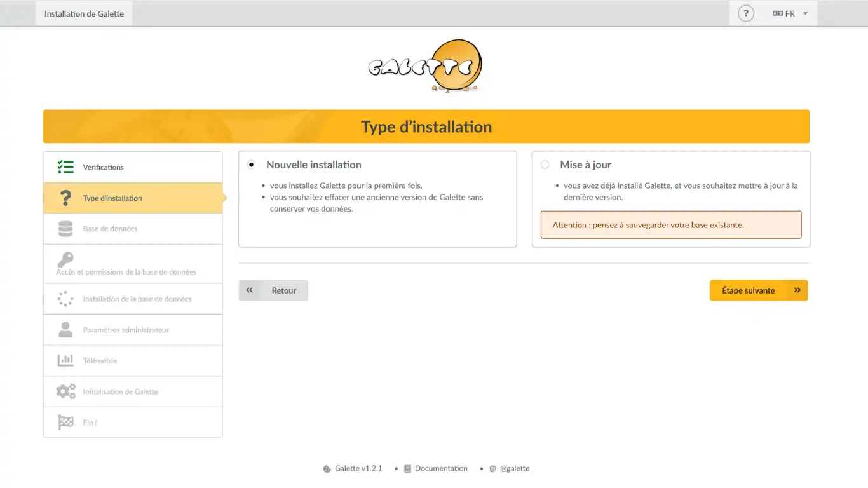Image resolution: width=868 pixels, height=488 pixels.
Task: Click the Galette logo image
Action: 425,66
